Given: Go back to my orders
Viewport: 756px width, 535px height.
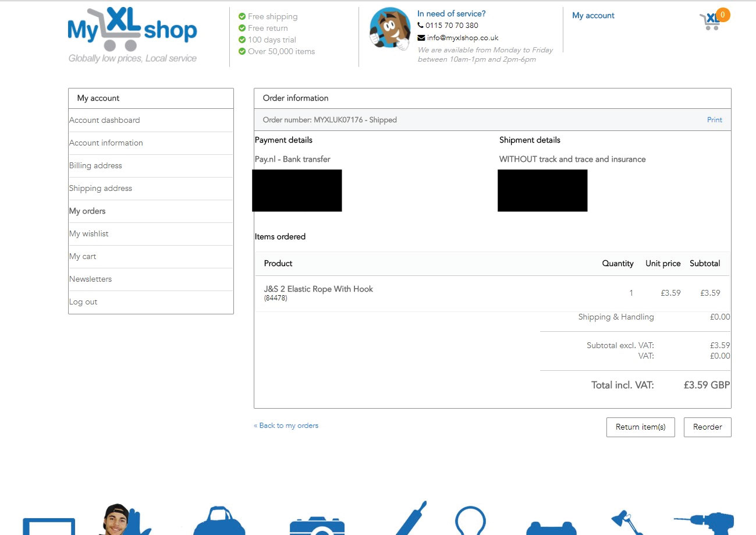Looking at the screenshot, I should point(286,426).
